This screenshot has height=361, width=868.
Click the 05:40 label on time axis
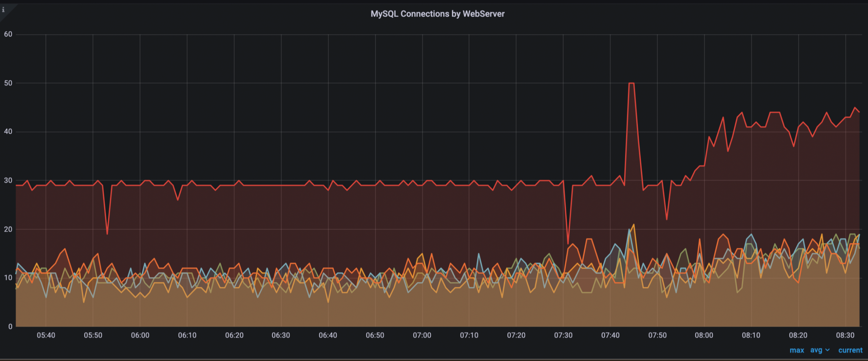(46, 335)
